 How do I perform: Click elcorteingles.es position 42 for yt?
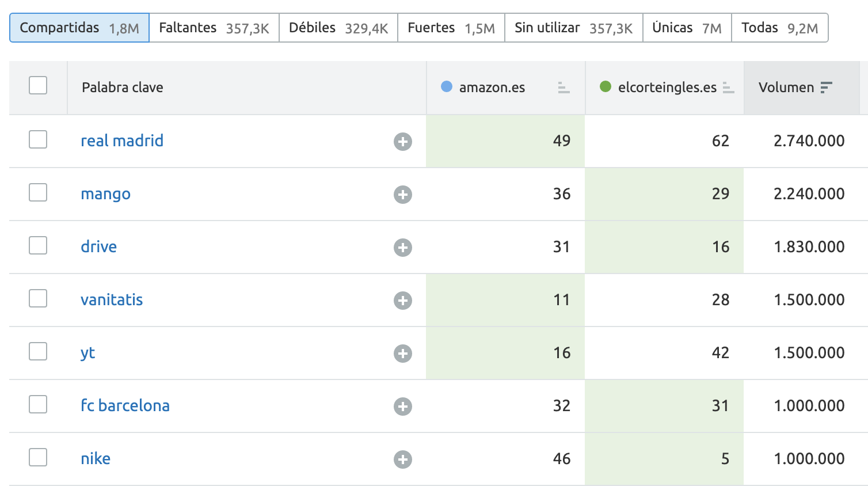pos(721,353)
